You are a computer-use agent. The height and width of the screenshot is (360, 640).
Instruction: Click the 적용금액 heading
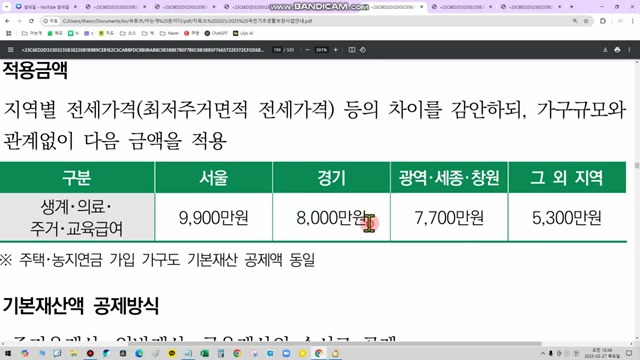(x=35, y=70)
